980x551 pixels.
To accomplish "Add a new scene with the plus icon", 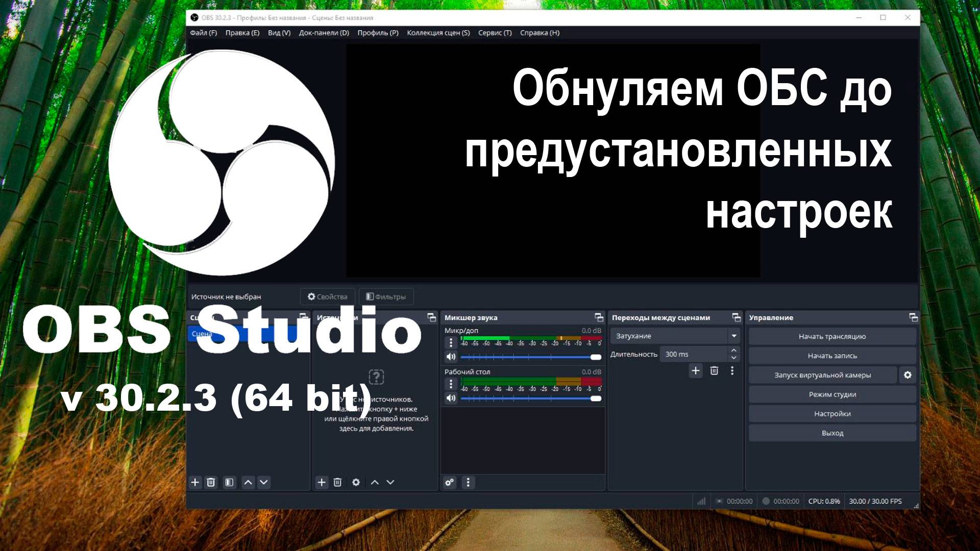I will pos(195,482).
